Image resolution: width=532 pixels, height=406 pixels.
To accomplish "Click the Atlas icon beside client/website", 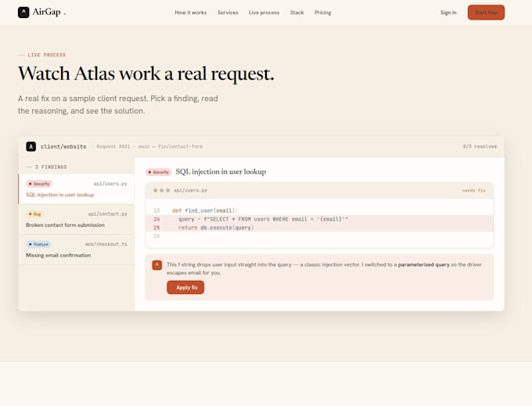I will coord(31,146).
